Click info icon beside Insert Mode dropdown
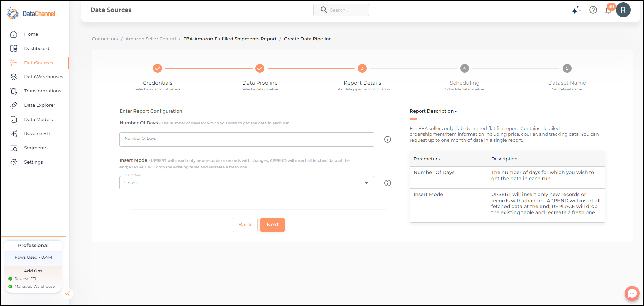 (x=388, y=183)
